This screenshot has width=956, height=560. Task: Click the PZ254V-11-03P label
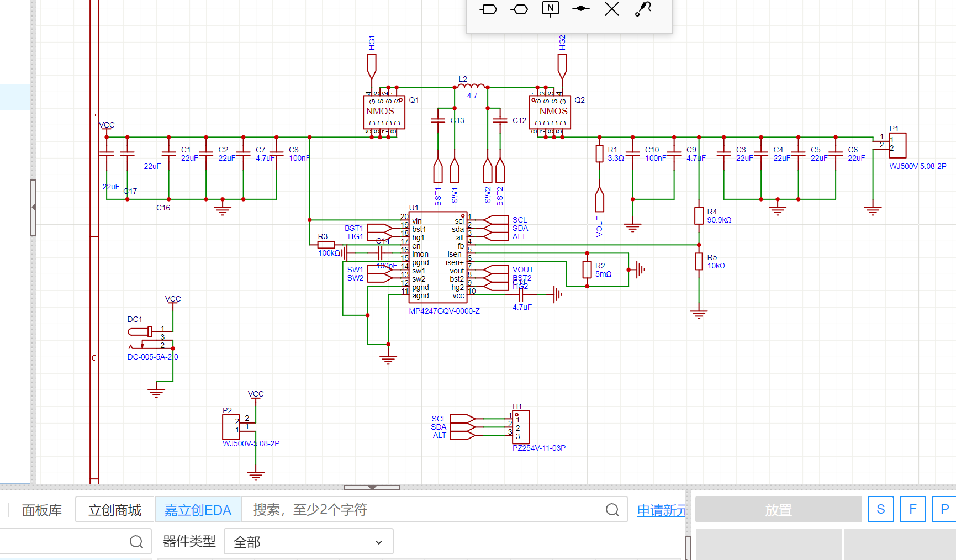[538, 448]
